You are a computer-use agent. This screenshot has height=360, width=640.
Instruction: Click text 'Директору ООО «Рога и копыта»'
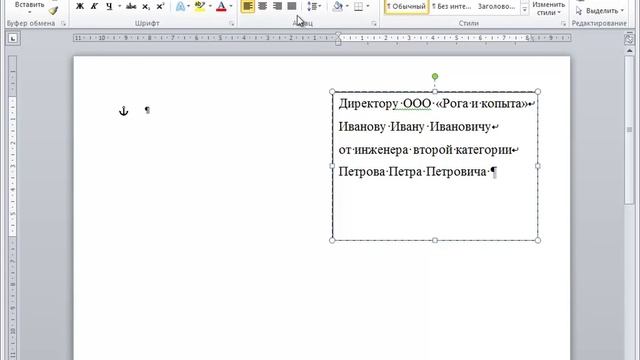click(433, 104)
